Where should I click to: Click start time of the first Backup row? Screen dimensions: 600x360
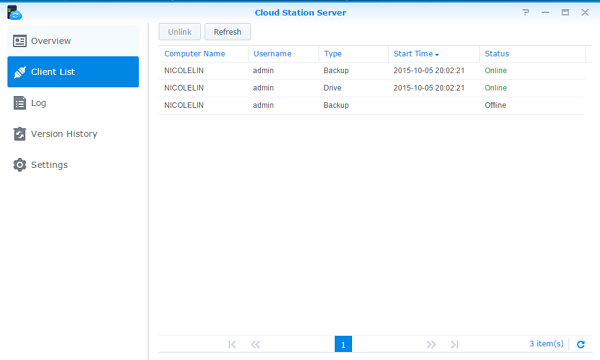(429, 71)
